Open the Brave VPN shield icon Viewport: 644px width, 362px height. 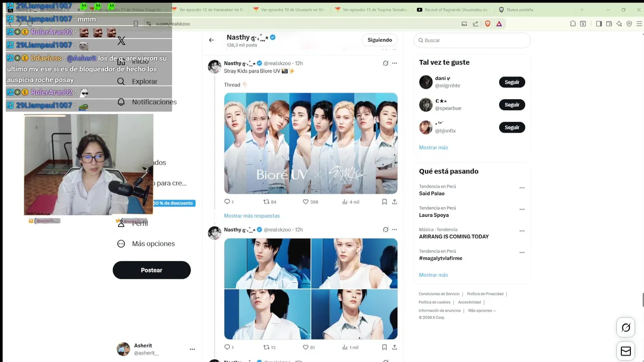point(629,24)
